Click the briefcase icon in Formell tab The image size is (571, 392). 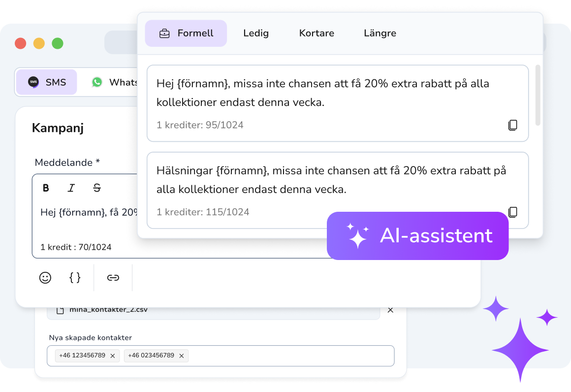pos(164,33)
